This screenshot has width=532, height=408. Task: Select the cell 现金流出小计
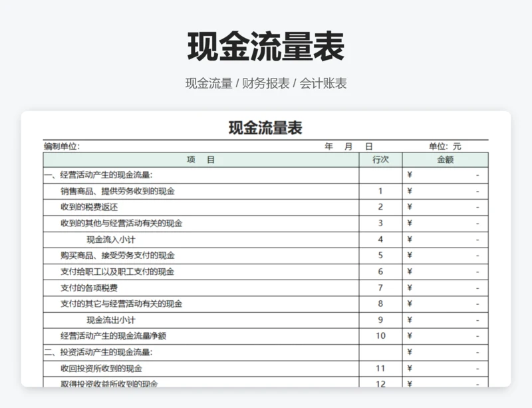point(201,320)
